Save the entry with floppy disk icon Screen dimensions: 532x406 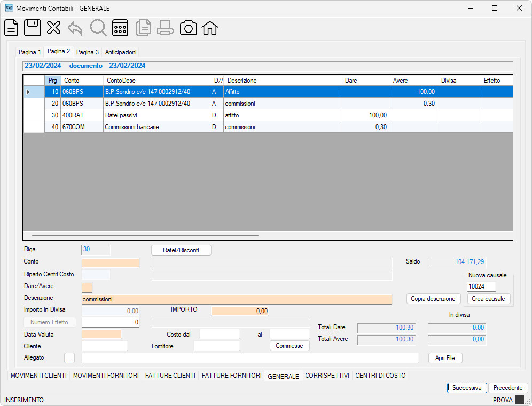click(x=33, y=28)
